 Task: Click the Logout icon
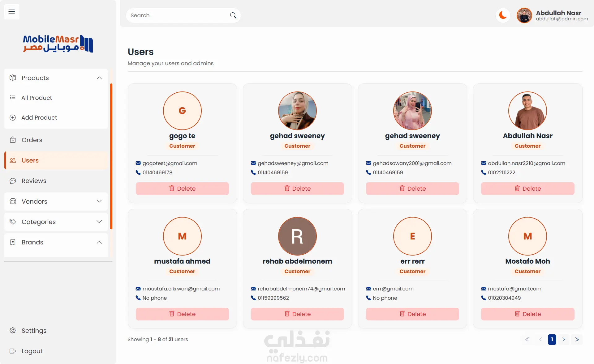[13, 351]
